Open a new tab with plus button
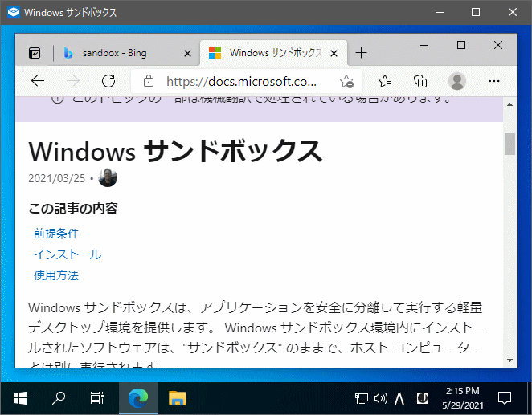 362,53
